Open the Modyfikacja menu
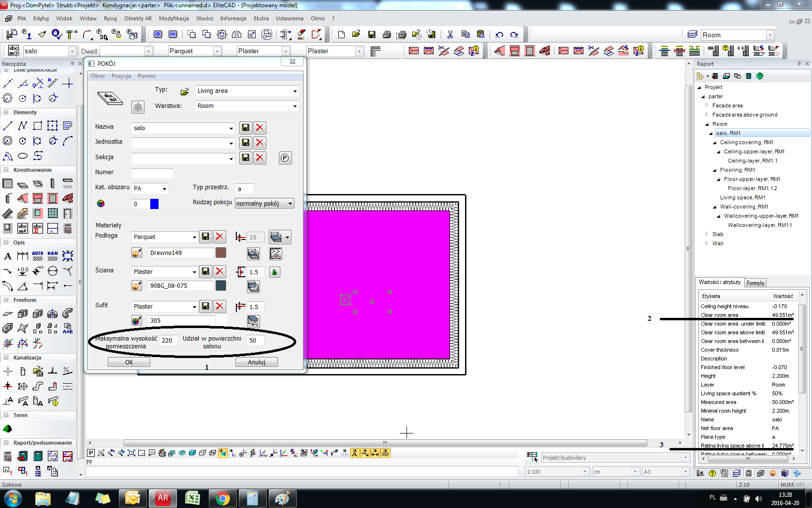Viewport: 812px width, 508px height. (x=174, y=18)
